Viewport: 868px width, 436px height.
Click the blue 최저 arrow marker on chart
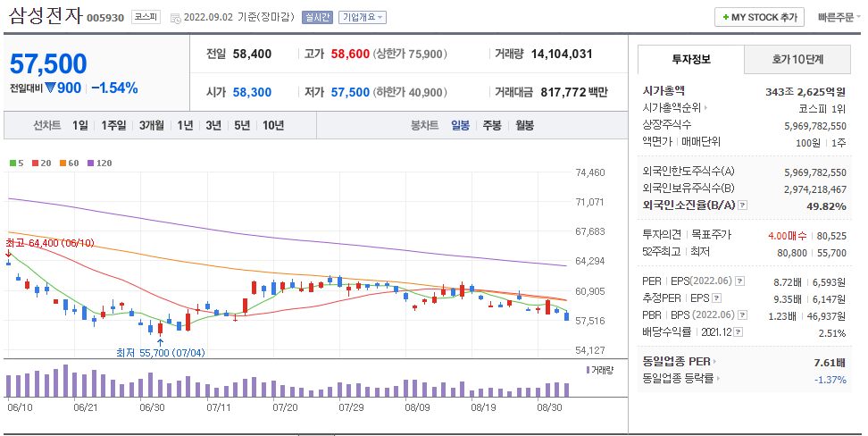(x=160, y=342)
